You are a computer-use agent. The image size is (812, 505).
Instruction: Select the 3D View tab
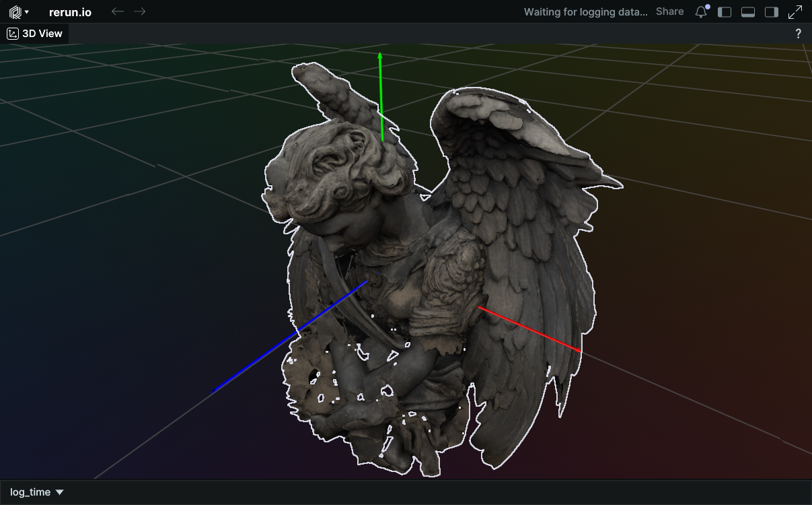(x=42, y=34)
